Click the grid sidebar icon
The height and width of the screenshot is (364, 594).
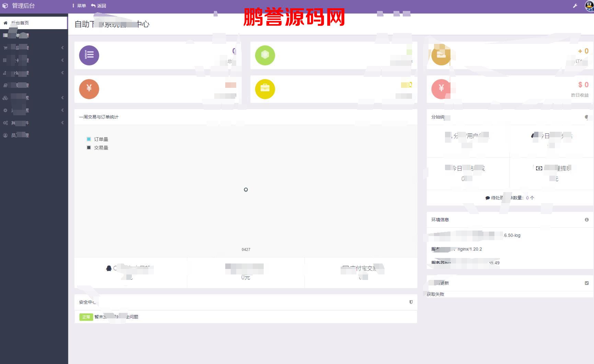[x=5, y=60]
